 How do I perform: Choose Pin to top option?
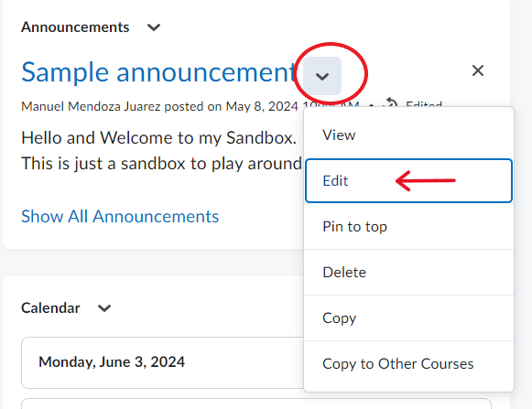[x=408, y=227]
